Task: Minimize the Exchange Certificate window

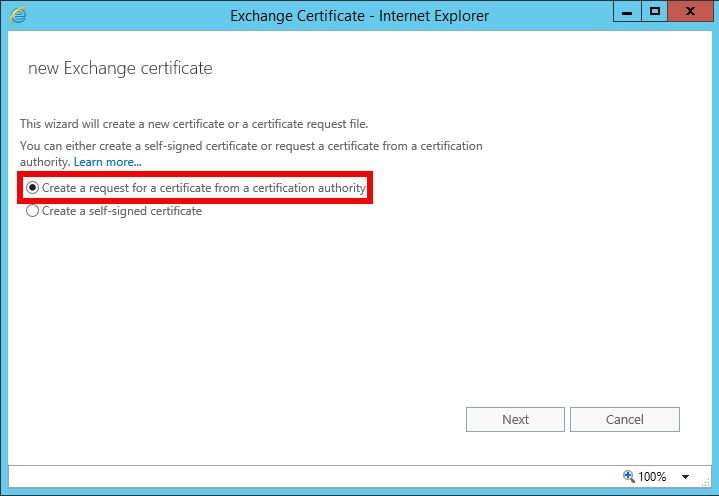Action: click(x=628, y=12)
